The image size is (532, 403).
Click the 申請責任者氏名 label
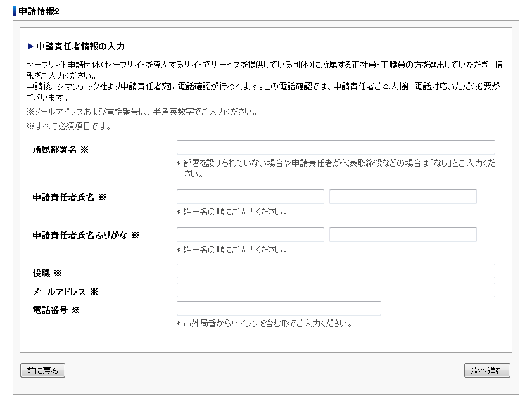coord(63,197)
